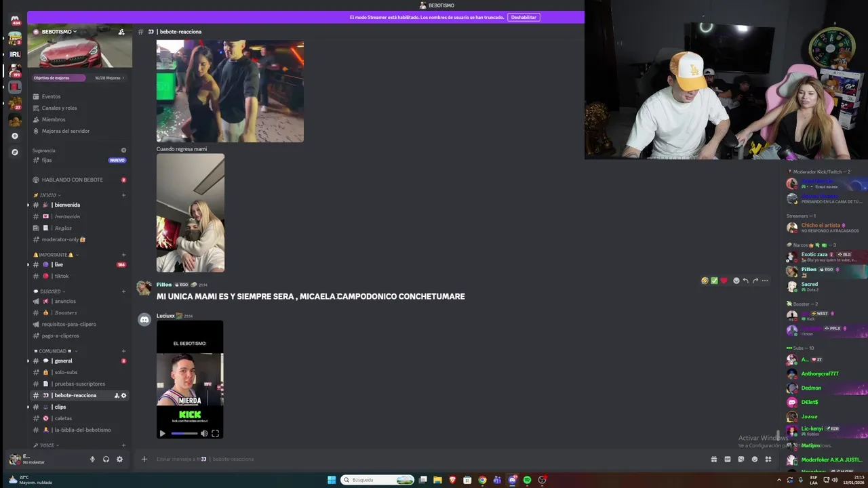Add channel to IMPORTANTE category
The width and height of the screenshot is (868, 488).
123,255
